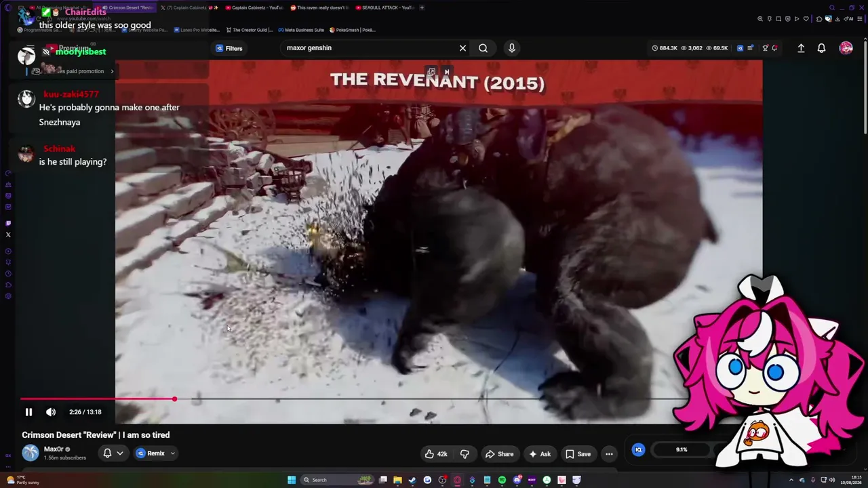Like the video with 42k likes
Viewport: 868px width, 488px height.
(x=435, y=454)
